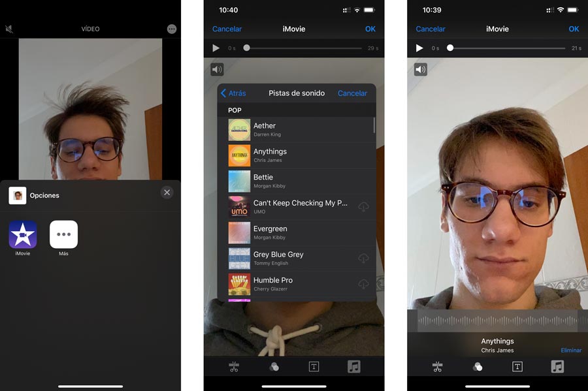Viewport: 588px width, 391px height.
Task: Toggle the volume icon in the 21 s video
Action: (x=420, y=69)
